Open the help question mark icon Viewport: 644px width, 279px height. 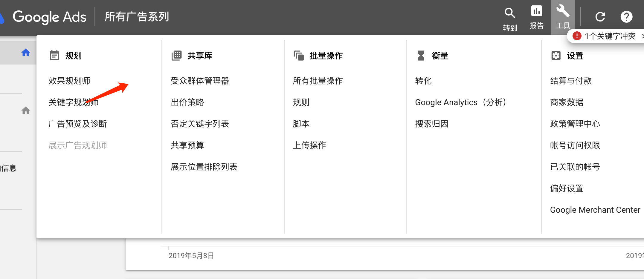coord(626,17)
